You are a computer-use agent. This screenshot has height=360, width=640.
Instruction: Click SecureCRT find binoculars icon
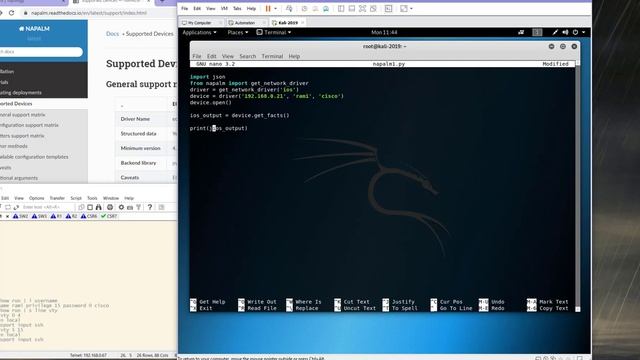[x=98, y=207]
